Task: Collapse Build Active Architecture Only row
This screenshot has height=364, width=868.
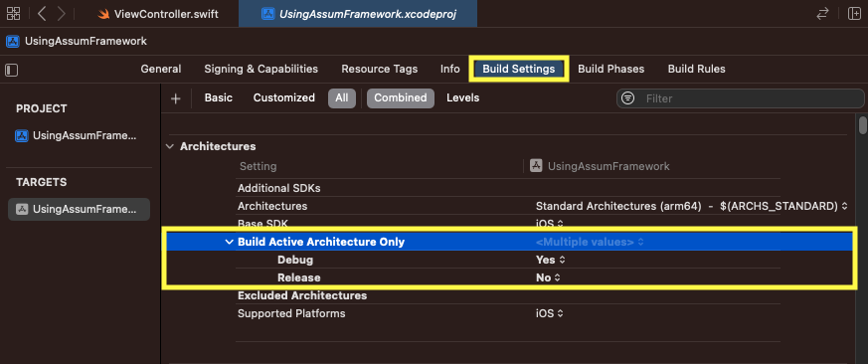Action: pyautogui.click(x=229, y=242)
